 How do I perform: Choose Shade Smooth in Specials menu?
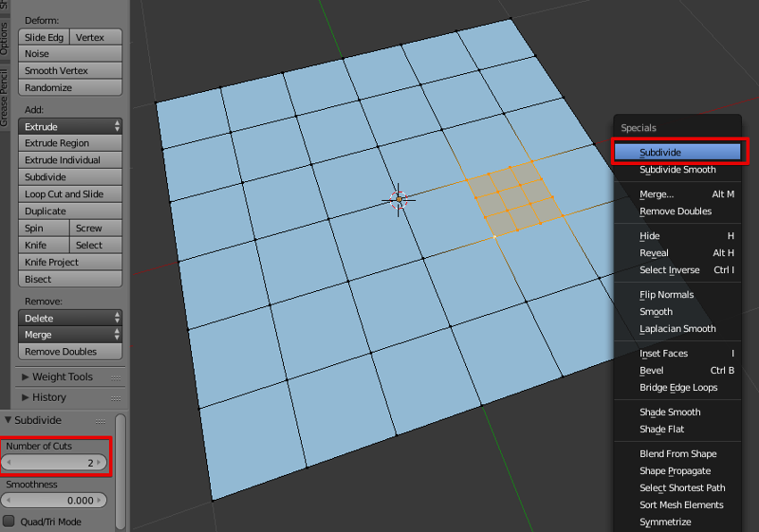pos(678,412)
